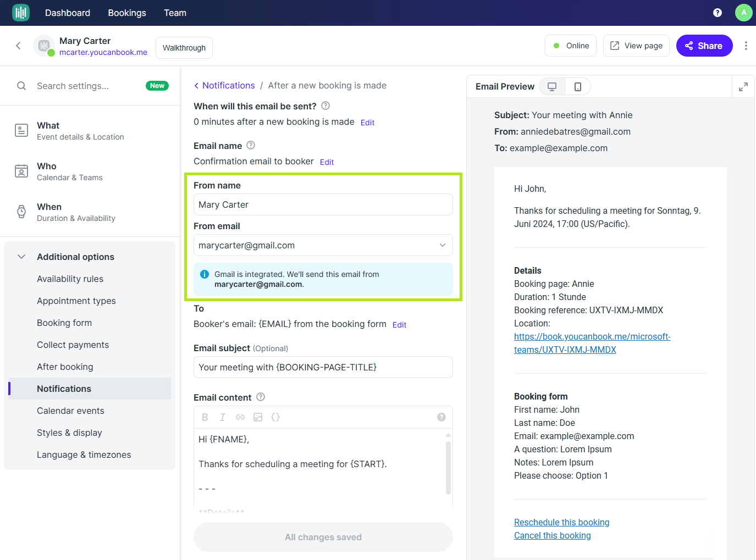The width and height of the screenshot is (756, 560).
Task: Collapse the Additional options section
Action: coord(21,257)
